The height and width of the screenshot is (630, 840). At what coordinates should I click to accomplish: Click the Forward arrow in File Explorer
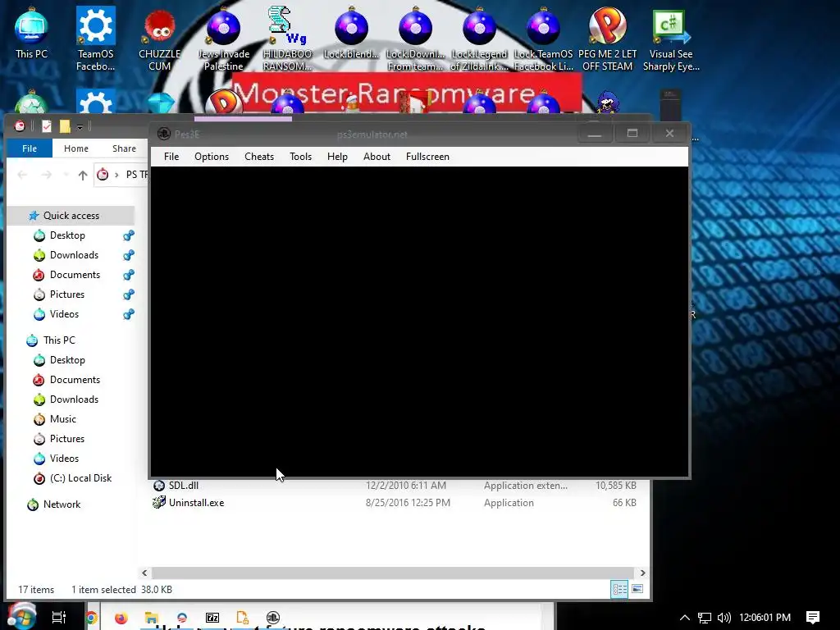[x=47, y=175]
